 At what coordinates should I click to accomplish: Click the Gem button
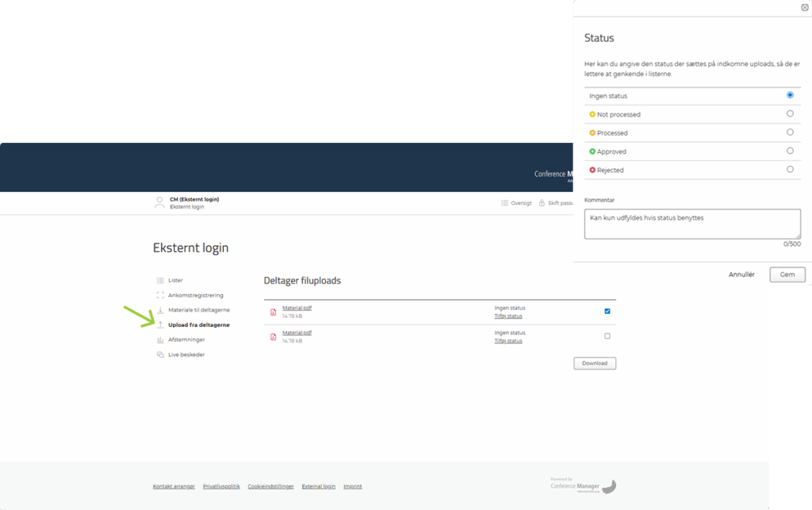click(787, 274)
